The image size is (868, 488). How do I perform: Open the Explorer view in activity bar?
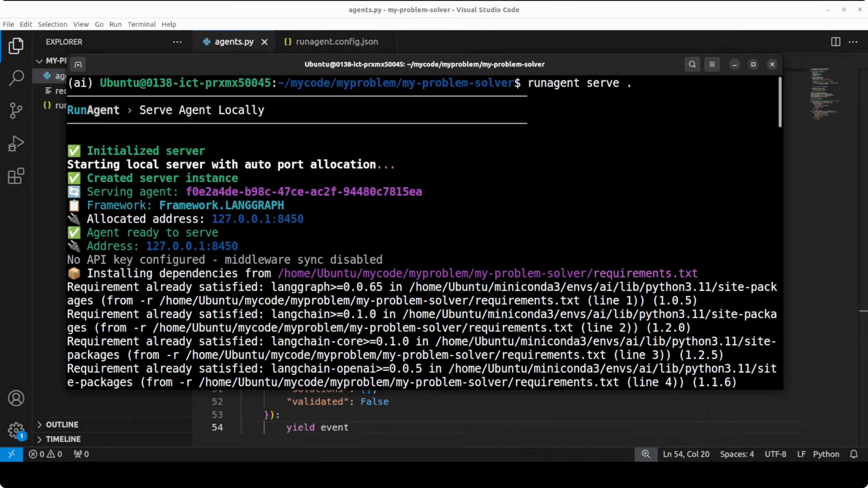(x=16, y=46)
